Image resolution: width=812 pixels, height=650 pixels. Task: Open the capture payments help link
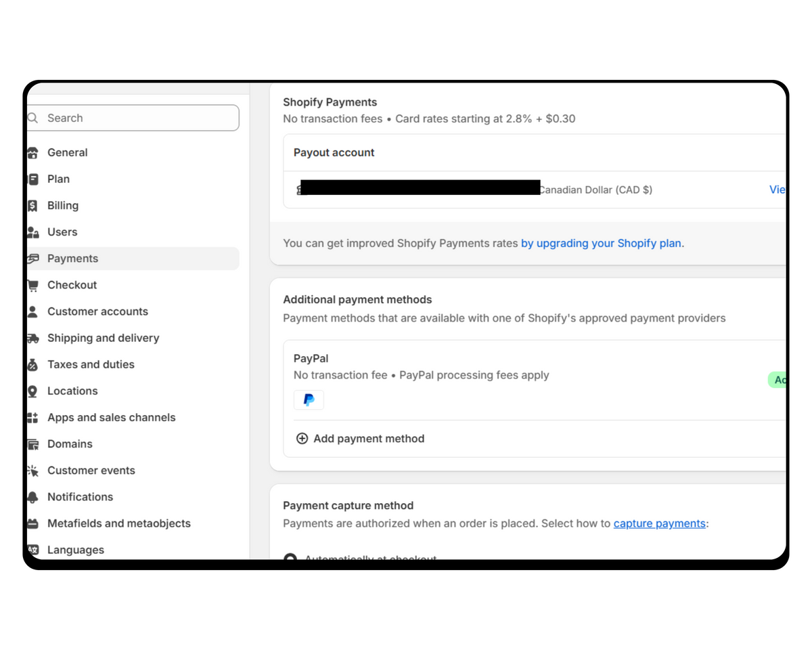click(659, 523)
